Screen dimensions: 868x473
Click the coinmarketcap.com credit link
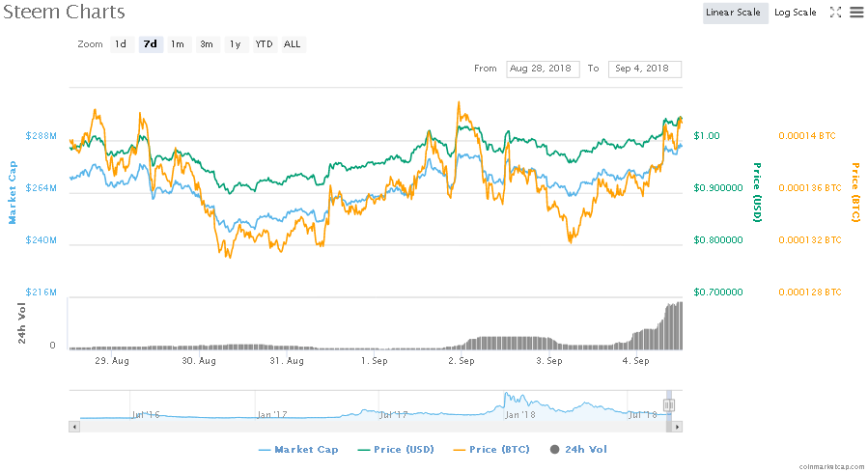(x=831, y=467)
